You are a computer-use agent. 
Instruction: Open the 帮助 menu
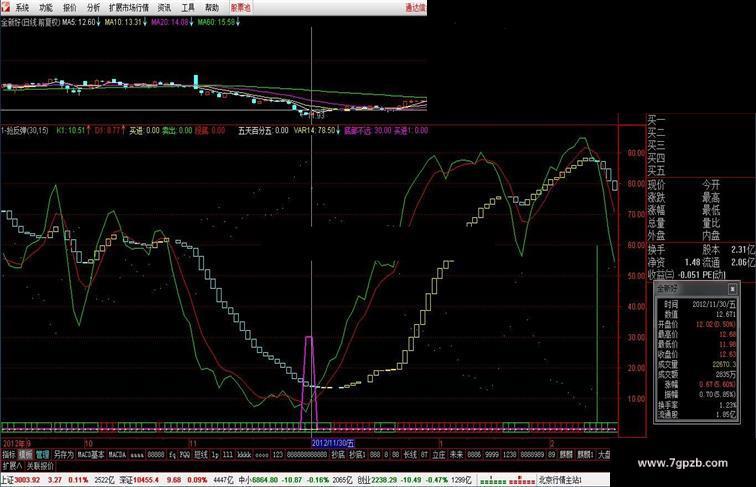coord(212,7)
